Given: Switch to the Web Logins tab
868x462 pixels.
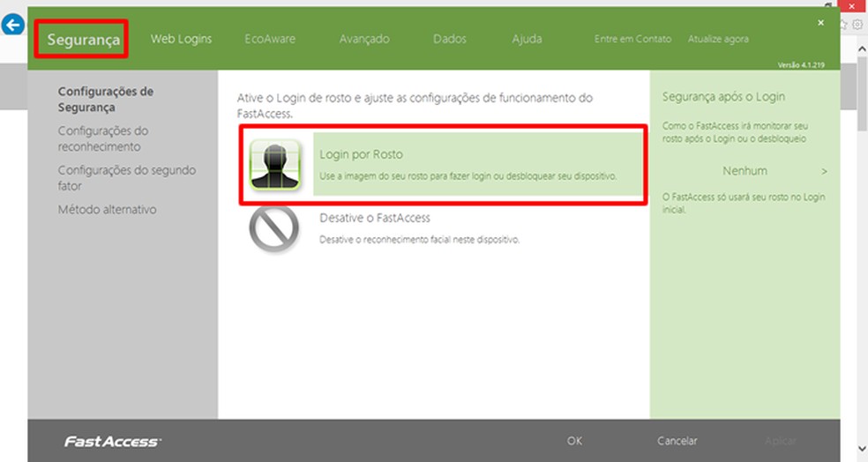Looking at the screenshot, I should pyautogui.click(x=181, y=39).
